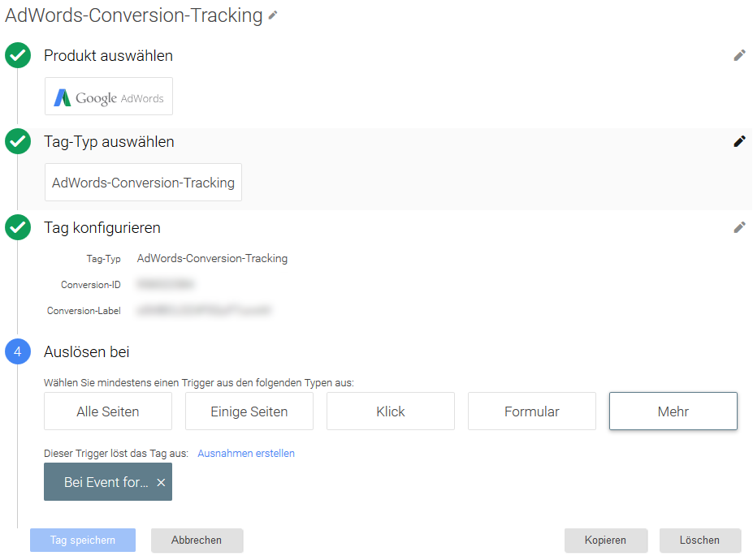Click the blurred Conversion-Label value
This screenshot has height=560, width=753.
coord(204,311)
